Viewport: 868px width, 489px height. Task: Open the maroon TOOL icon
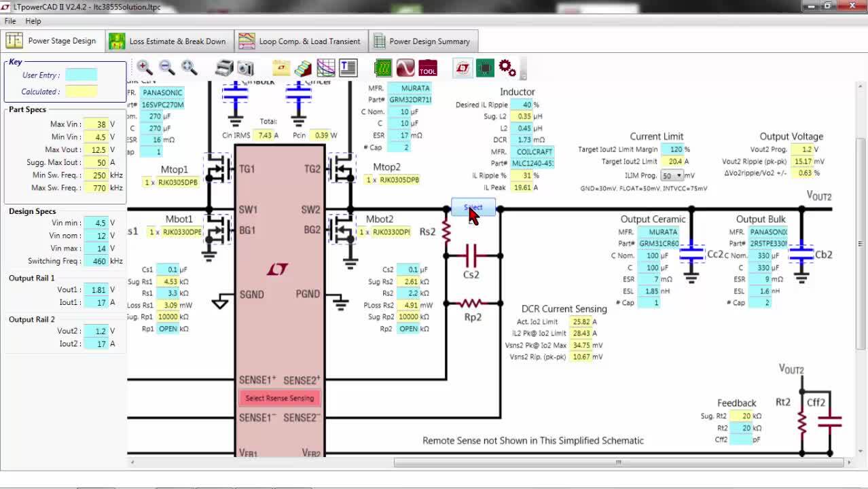pos(428,67)
